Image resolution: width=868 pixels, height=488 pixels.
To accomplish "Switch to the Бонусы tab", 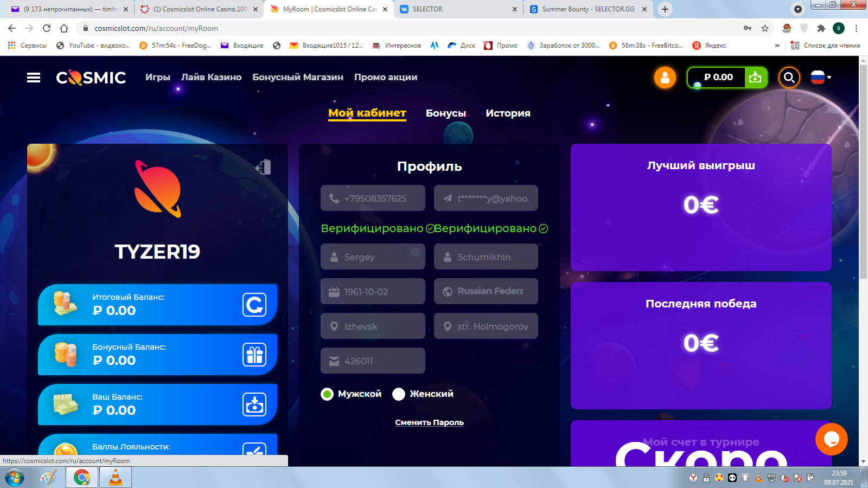I will [446, 113].
